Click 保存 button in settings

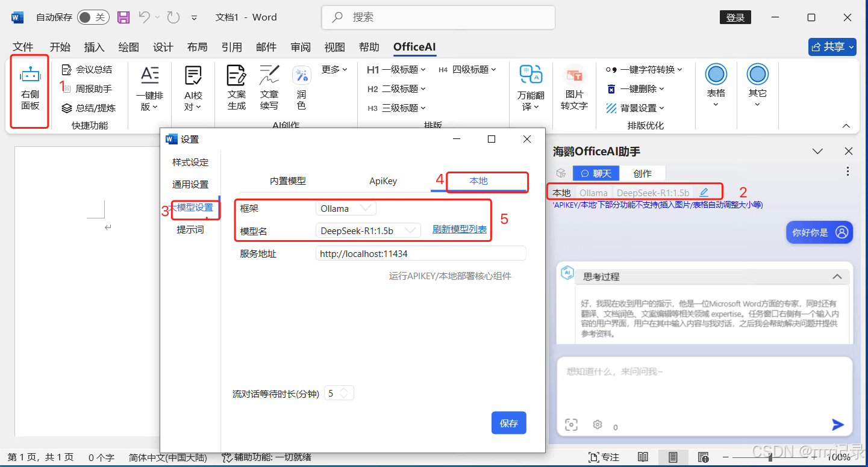point(509,423)
